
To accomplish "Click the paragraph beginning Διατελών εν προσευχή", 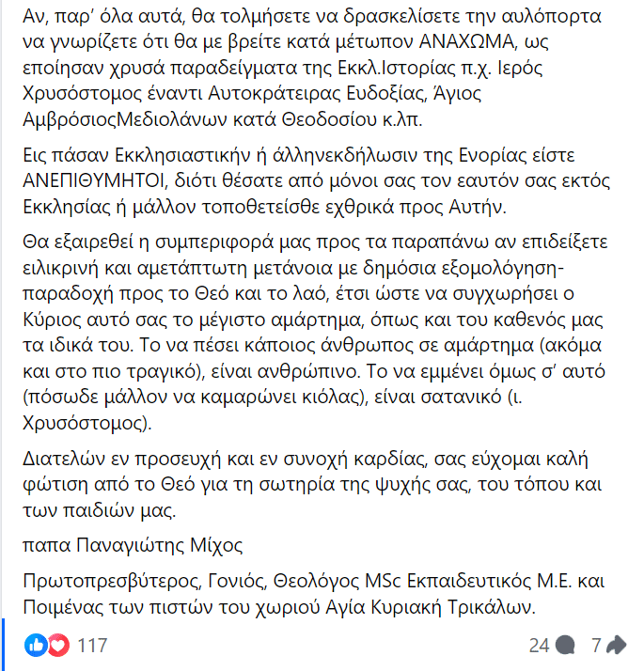I will tap(312, 484).
